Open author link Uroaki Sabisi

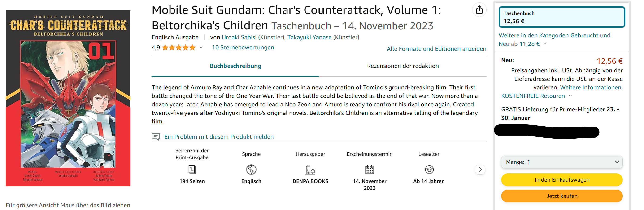click(x=239, y=37)
